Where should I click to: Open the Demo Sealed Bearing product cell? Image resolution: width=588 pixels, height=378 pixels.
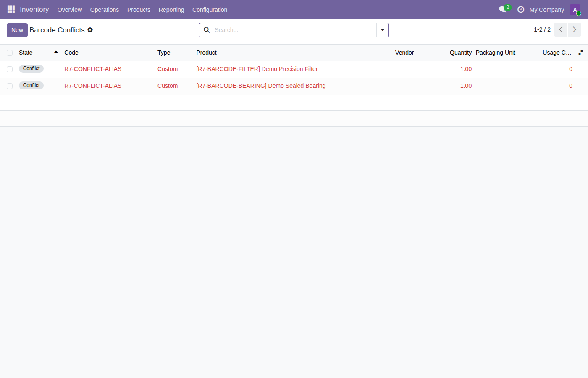(x=261, y=86)
